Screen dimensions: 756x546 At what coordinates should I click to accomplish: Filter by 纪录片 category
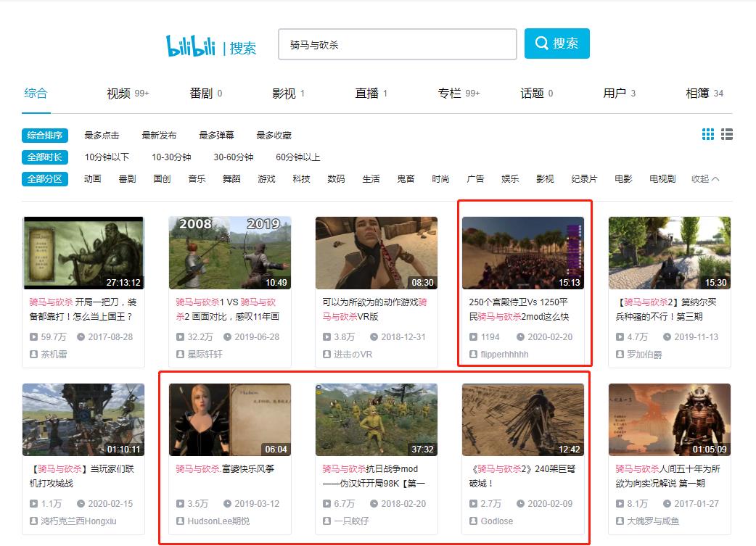point(584,179)
